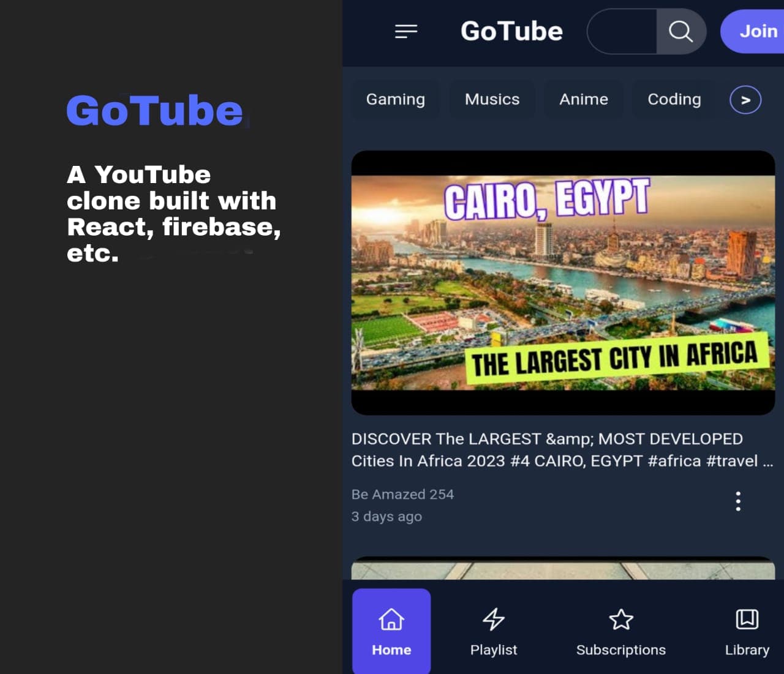The image size is (784, 674).
Task: Select the Coding category chip
Action: [x=674, y=99]
